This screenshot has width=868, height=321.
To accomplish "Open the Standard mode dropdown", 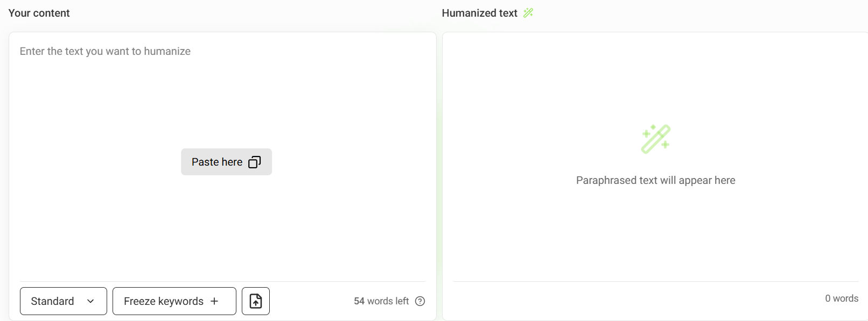I will tap(63, 301).
